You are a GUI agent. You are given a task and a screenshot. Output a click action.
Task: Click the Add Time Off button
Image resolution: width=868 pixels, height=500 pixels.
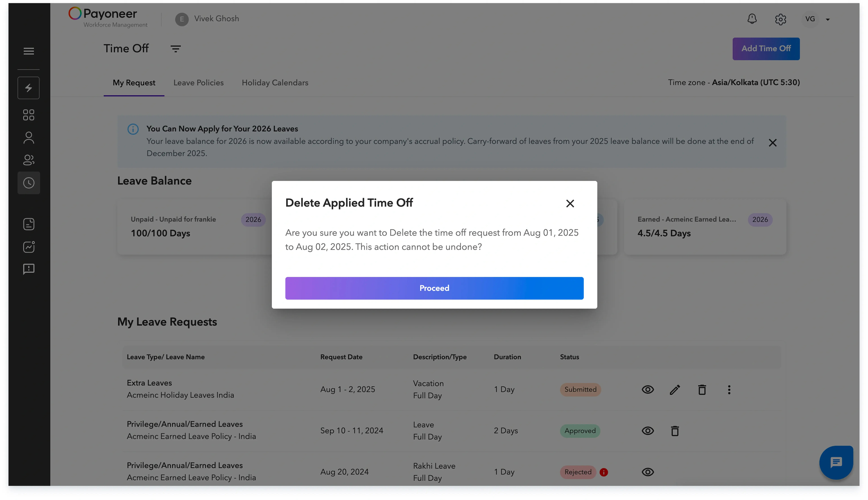coord(766,48)
